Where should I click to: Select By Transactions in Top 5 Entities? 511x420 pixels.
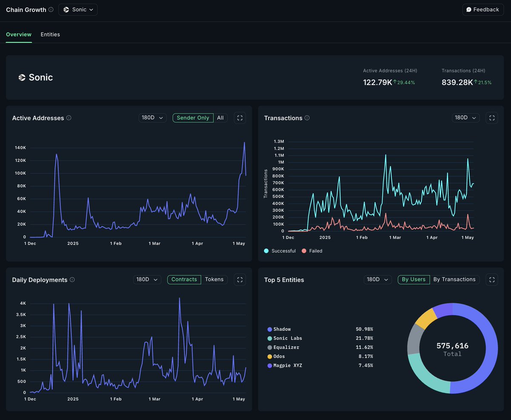pyautogui.click(x=454, y=280)
